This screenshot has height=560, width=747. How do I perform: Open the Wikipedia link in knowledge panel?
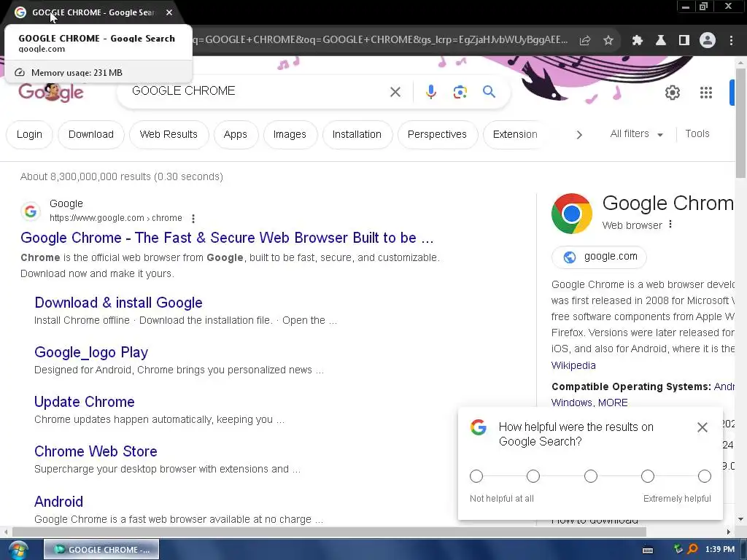[x=573, y=365]
